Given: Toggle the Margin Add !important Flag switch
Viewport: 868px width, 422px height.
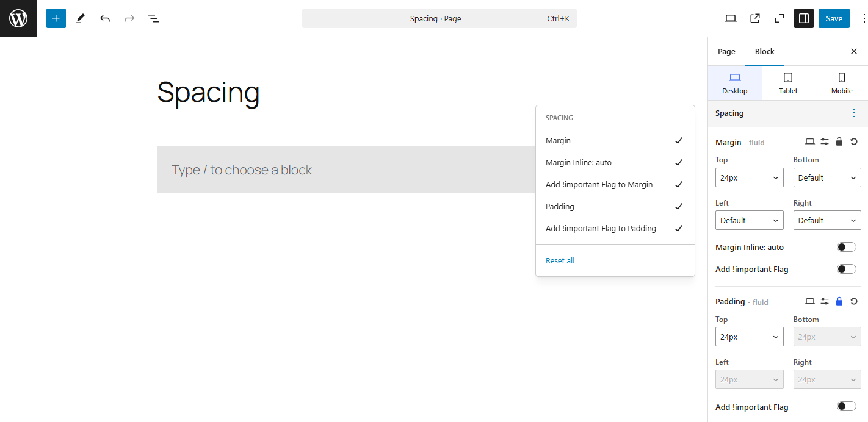Looking at the screenshot, I should point(847,269).
